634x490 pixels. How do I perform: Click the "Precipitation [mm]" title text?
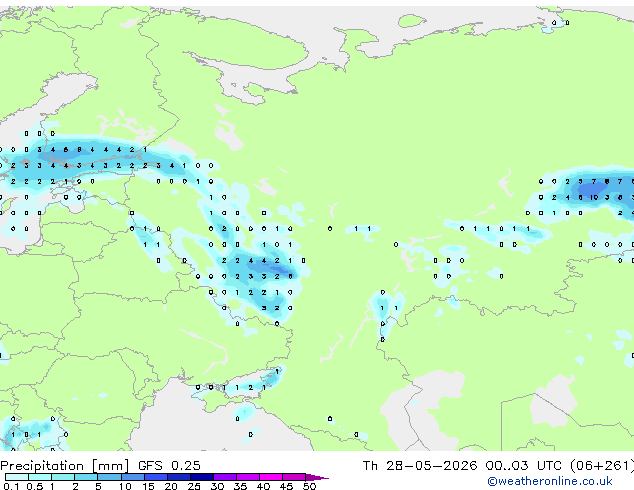[64, 466]
